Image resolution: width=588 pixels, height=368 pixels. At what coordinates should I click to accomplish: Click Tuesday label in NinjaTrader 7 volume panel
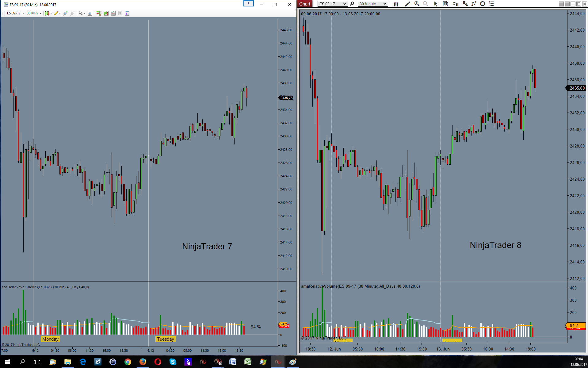click(x=166, y=339)
